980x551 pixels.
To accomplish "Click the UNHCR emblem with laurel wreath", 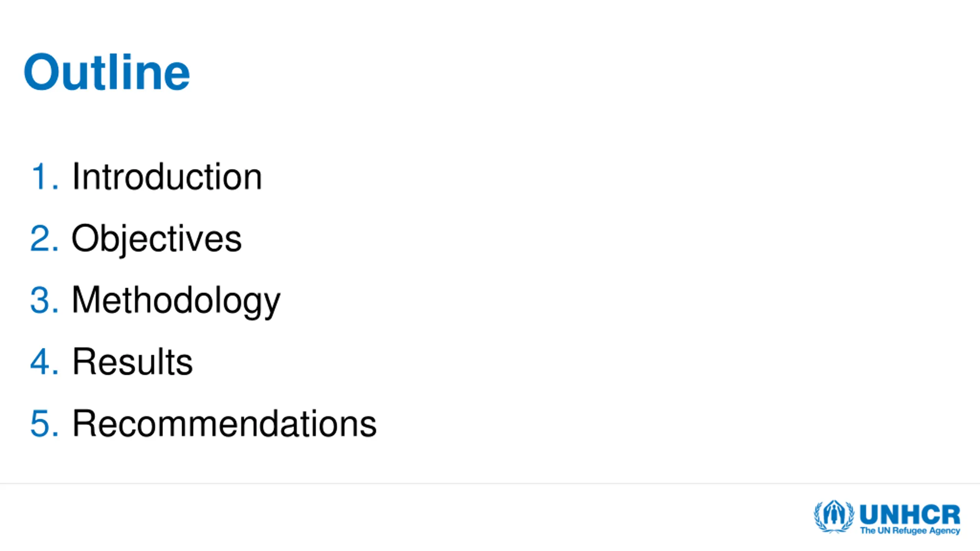I will pyautogui.click(x=834, y=517).
